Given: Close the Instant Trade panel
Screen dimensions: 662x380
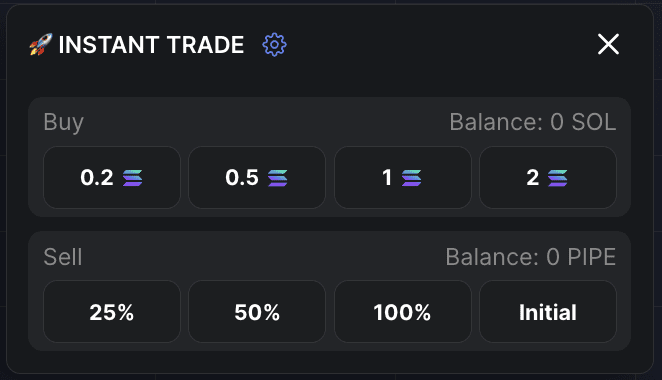Looking at the screenshot, I should (x=608, y=44).
